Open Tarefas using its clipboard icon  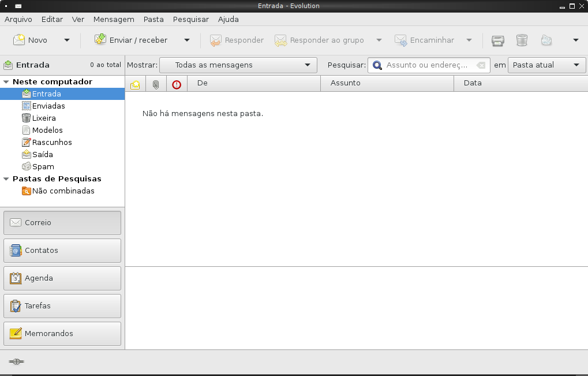(x=14, y=306)
